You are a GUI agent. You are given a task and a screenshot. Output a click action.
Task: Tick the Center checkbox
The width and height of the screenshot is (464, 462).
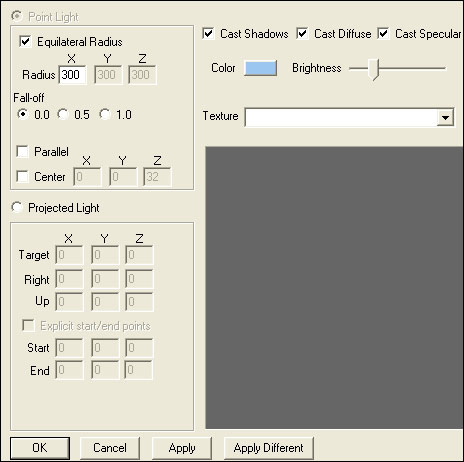pos(22,176)
